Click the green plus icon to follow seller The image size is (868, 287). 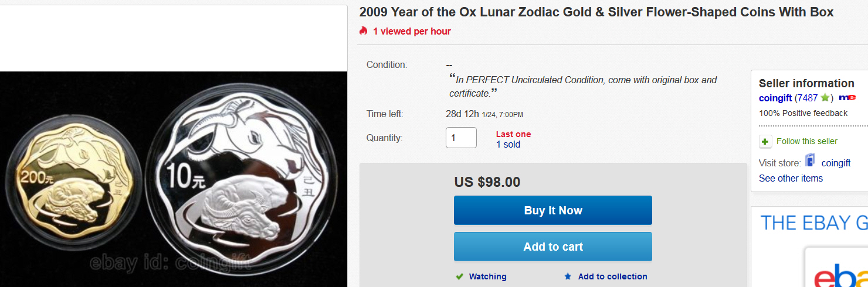[765, 141]
